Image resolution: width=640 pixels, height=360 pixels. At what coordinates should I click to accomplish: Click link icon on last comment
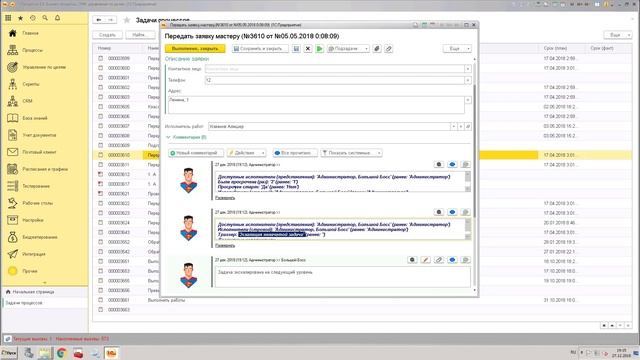(439, 260)
